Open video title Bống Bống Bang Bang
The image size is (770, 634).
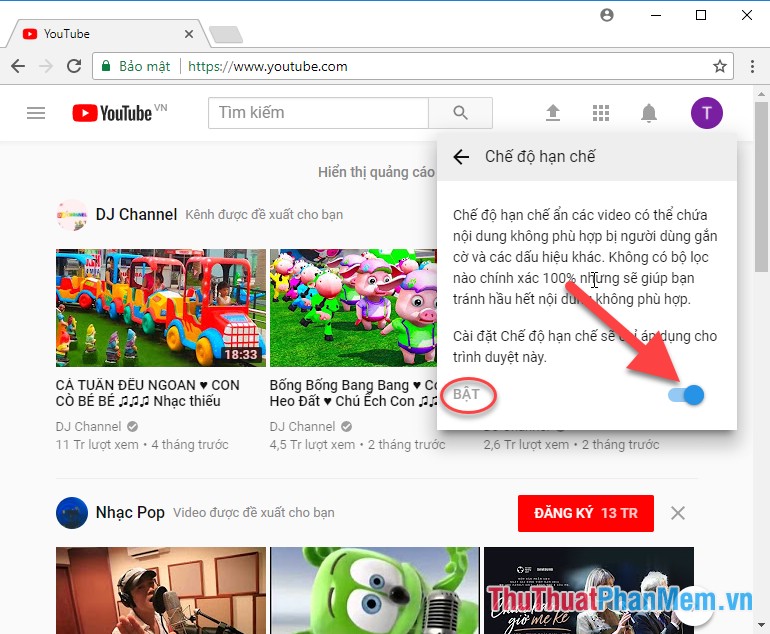[353, 393]
